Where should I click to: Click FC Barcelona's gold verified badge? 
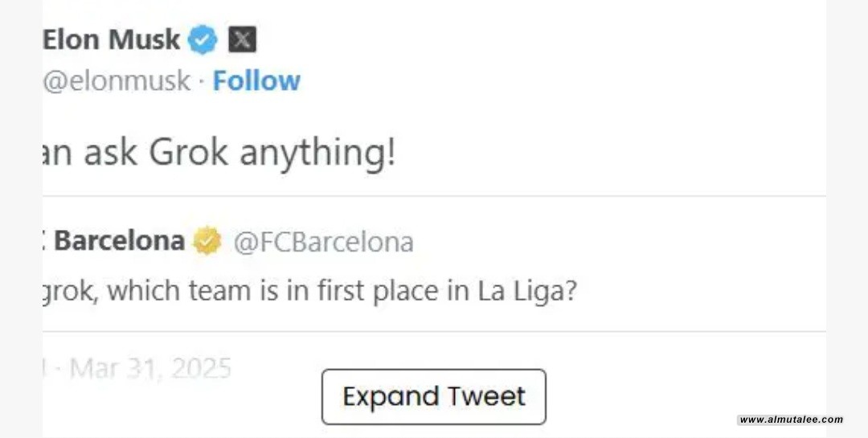[x=207, y=241]
